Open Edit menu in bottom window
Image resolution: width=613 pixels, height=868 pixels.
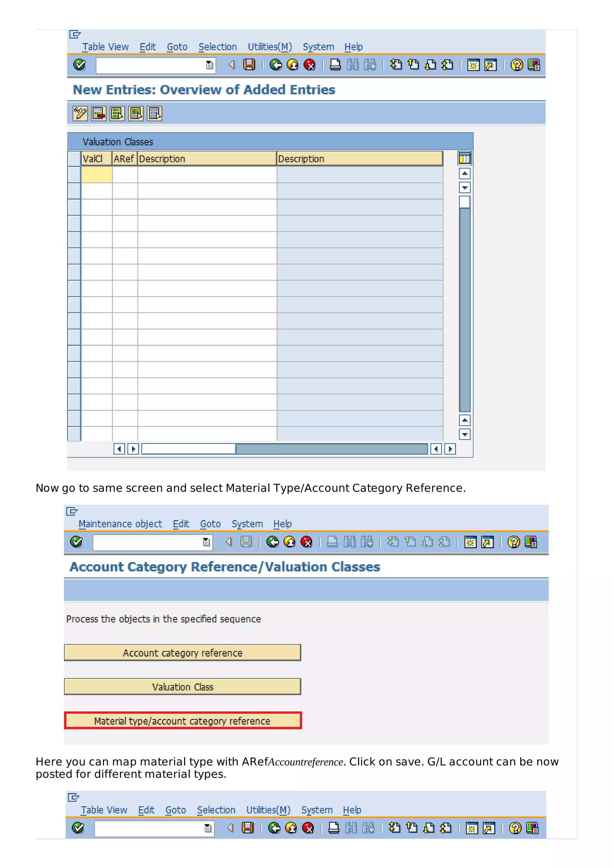click(146, 810)
